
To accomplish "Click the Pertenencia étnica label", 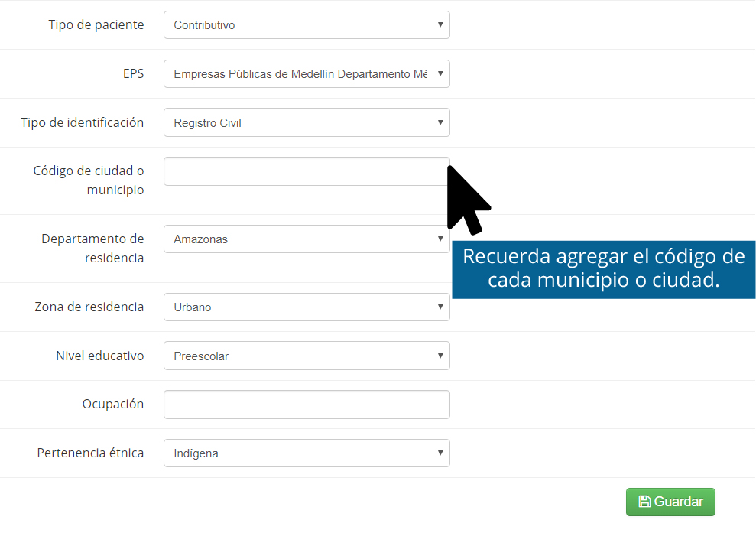I will [90, 453].
